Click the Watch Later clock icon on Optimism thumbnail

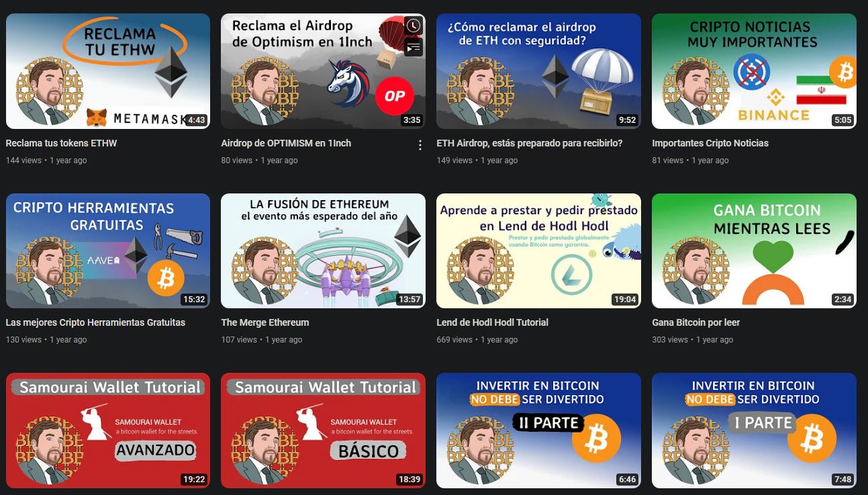[414, 26]
